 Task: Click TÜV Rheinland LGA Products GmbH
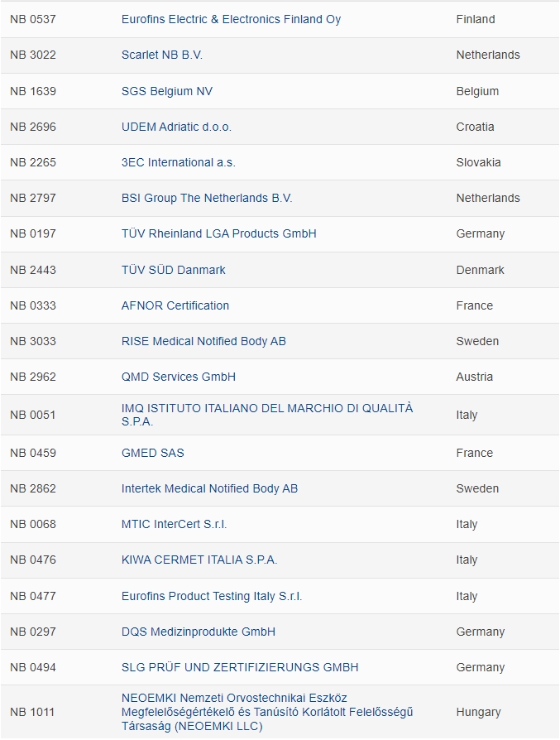click(x=218, y=233)
